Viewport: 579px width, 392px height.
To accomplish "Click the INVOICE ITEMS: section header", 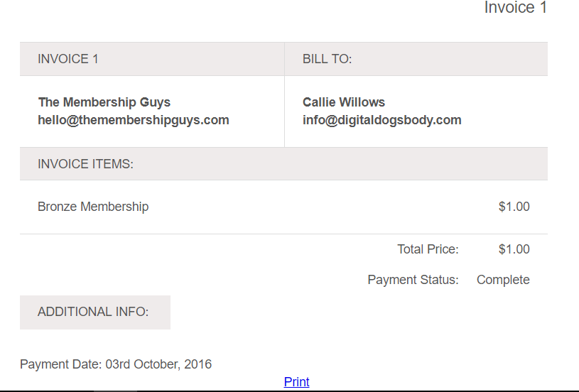I will 283,164.
